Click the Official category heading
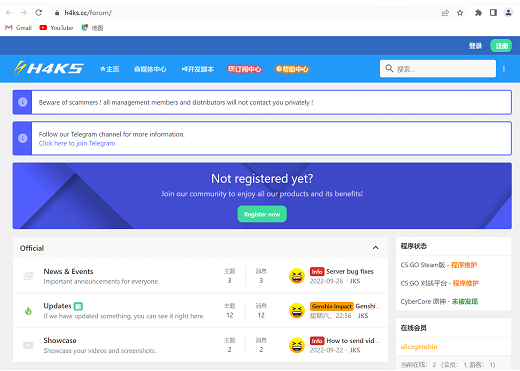Image resolution: width=520 pixels, height=371 pixels. [x=32, y=248]
